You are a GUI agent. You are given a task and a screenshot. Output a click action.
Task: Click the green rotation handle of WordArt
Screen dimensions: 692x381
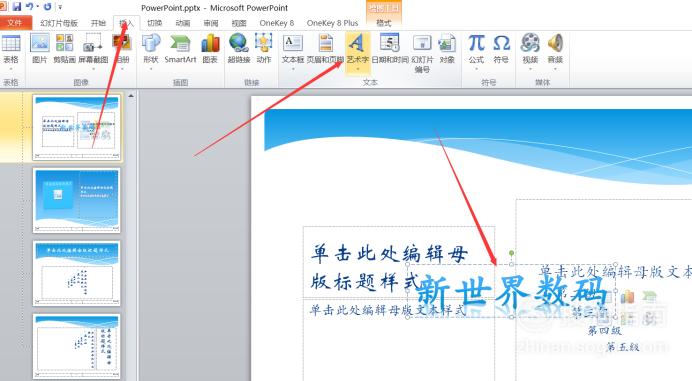coord(511,253)
